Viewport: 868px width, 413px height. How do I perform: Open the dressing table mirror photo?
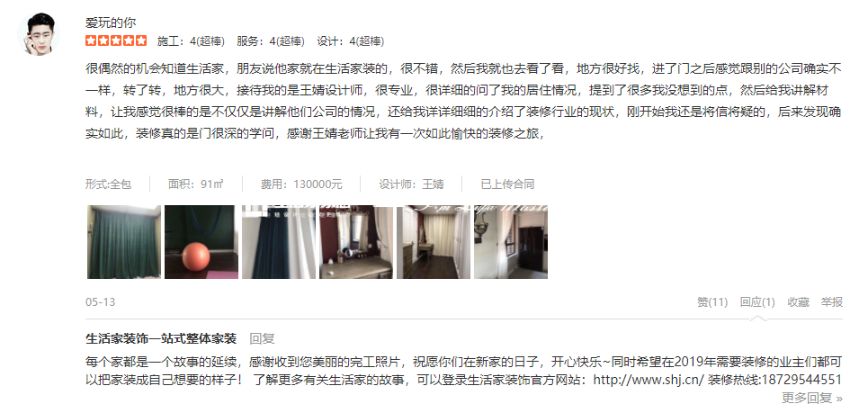point(356,242)
